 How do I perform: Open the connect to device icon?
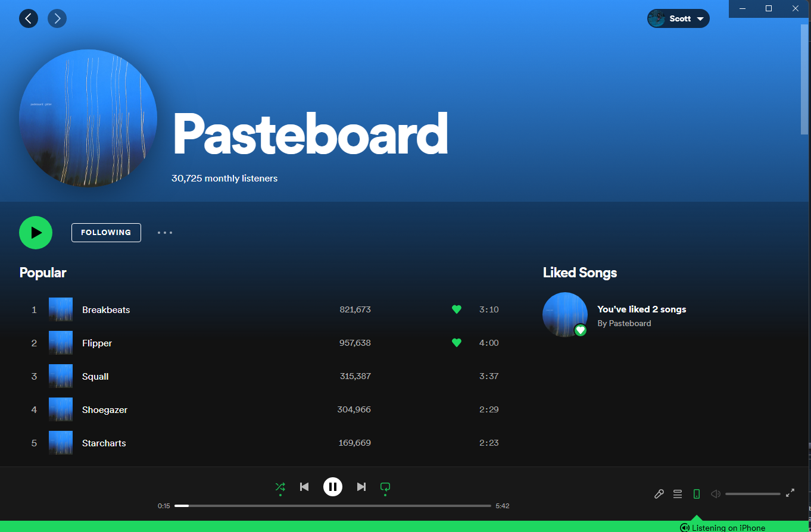[697, 494]
